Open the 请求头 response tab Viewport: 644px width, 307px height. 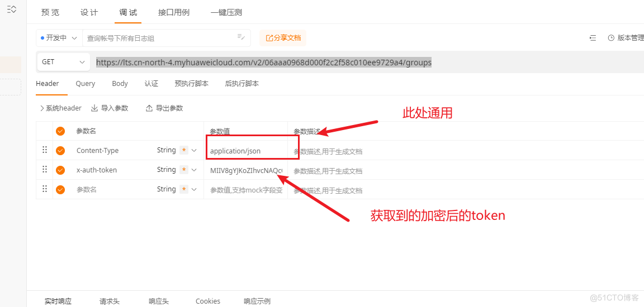(110, 301)
